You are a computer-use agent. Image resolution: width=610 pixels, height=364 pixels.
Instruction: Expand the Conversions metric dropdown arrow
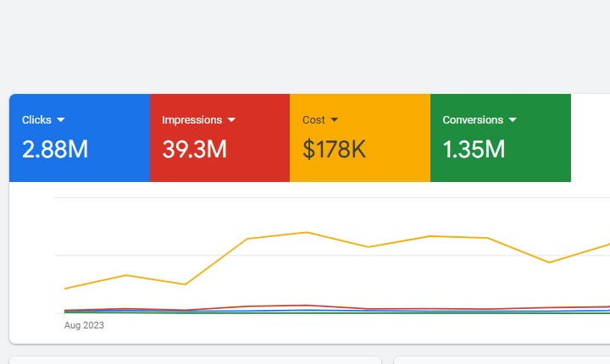[512, 120]
